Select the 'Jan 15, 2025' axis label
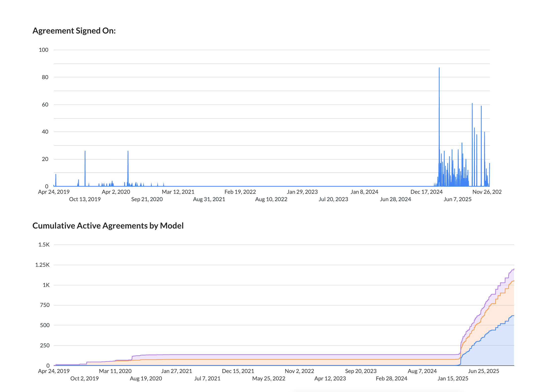This screenshot has width=547, height=392. coord(453,378)
